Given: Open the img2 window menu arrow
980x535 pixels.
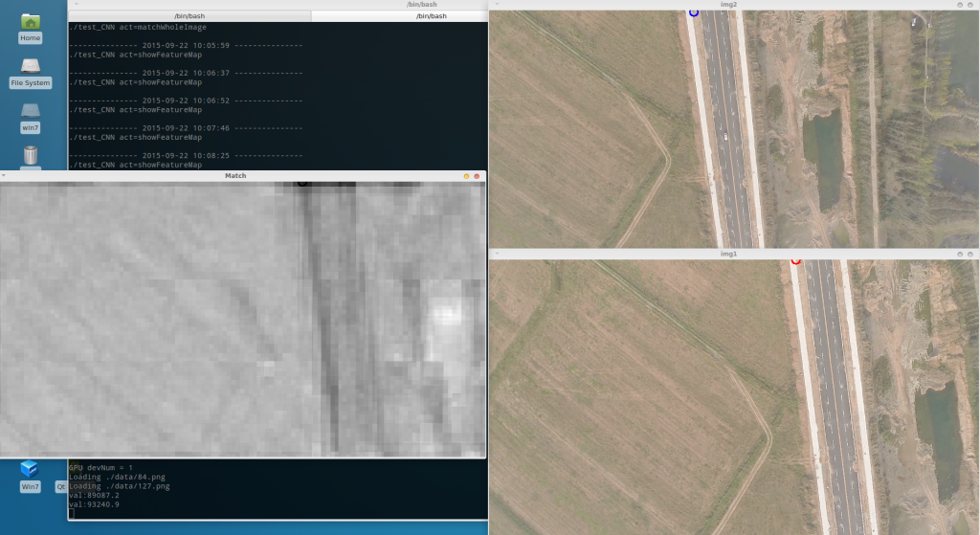Looking at the screenshot, I should 496,5.
